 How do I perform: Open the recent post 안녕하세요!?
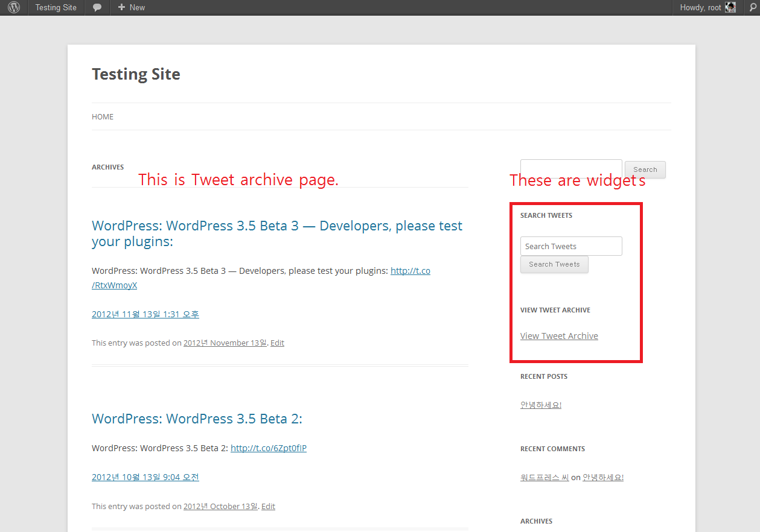[541, 405]
